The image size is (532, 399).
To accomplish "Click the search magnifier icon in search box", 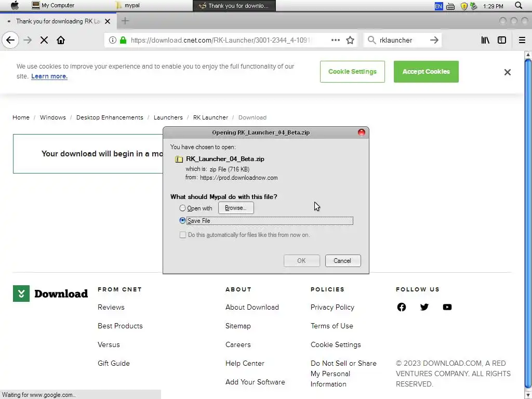I will click(371, 40).
